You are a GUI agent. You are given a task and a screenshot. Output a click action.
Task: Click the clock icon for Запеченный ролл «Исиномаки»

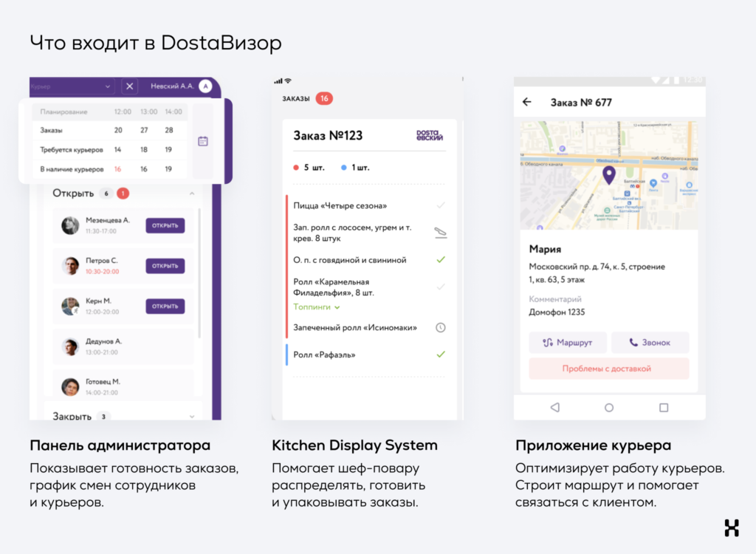point(441,327)
